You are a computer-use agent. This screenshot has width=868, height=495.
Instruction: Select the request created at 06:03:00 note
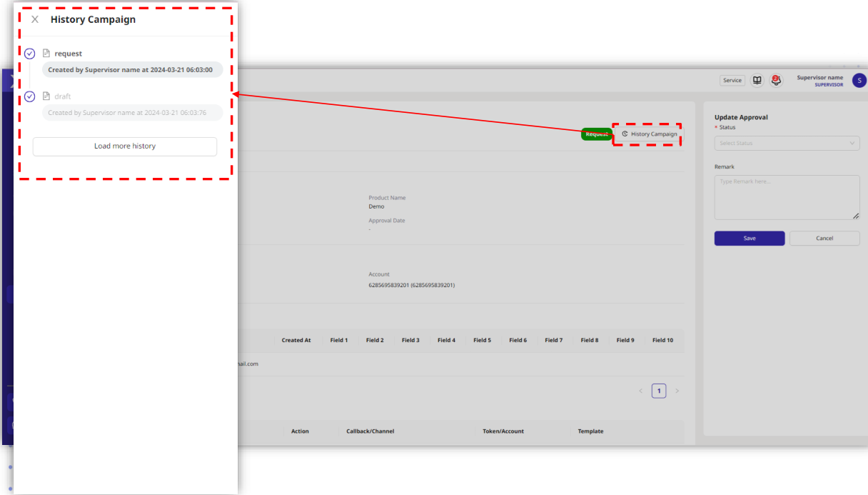132,70
